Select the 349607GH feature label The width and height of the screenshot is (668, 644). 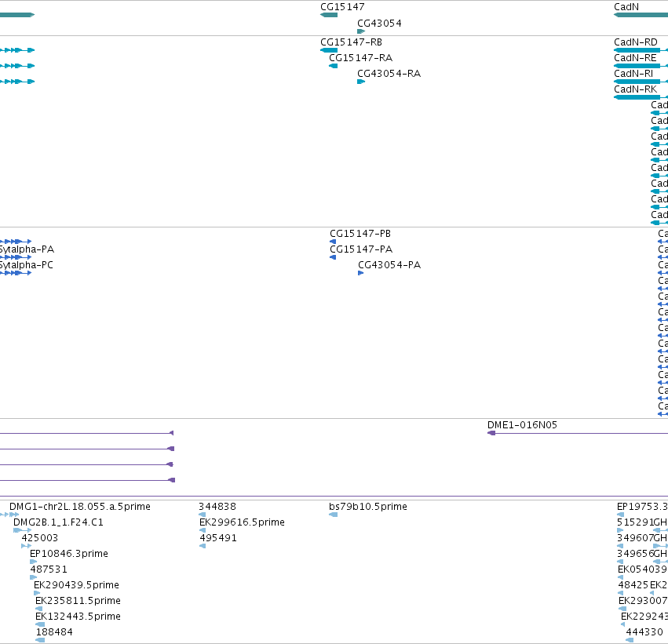click(x=642, y=538)
